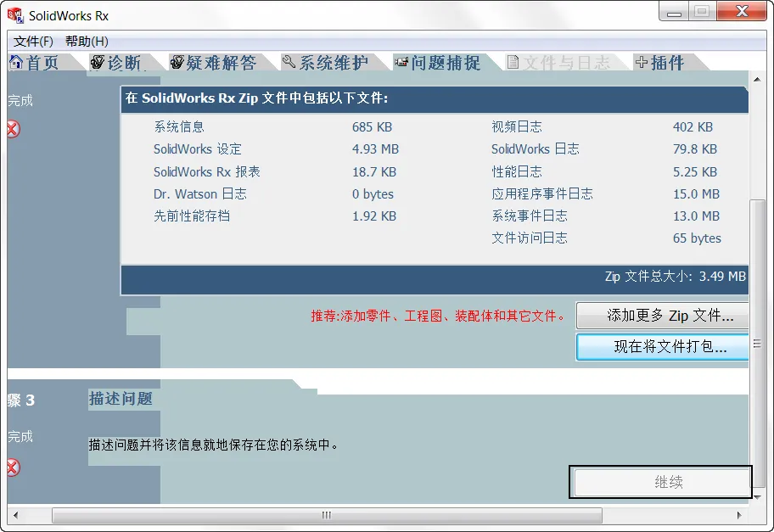Image resolution: width=774 pixels, height=532 pixels.
Task: Click the 先前性能存档 entry
Action: click(192, 216)
